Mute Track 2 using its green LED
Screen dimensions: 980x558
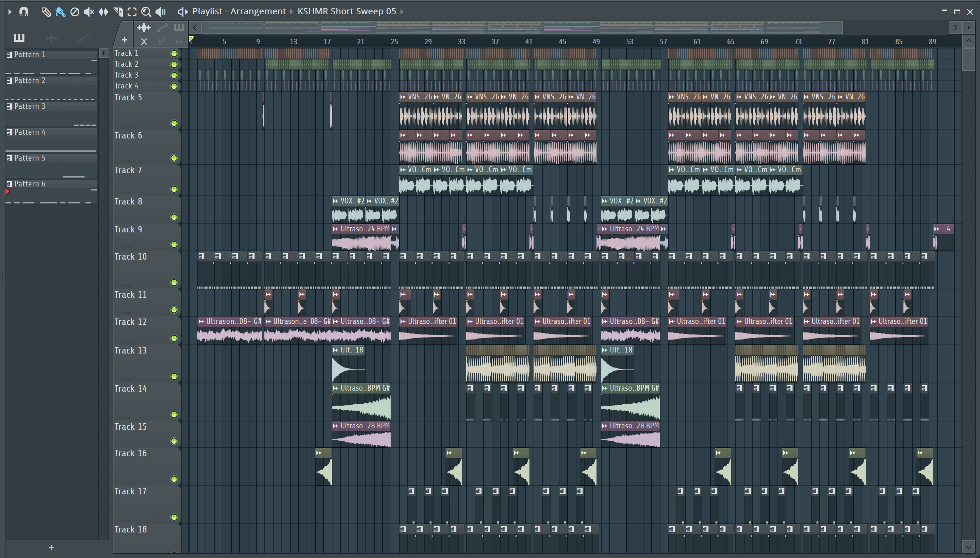tap(174, 64)
